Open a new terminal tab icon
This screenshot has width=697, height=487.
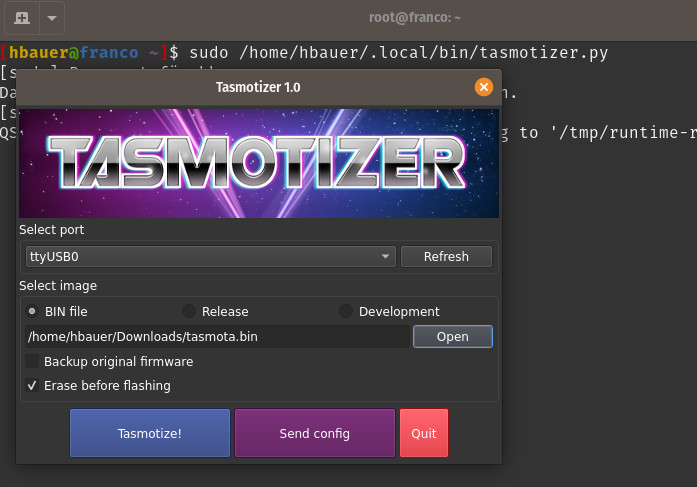point(22,18)
